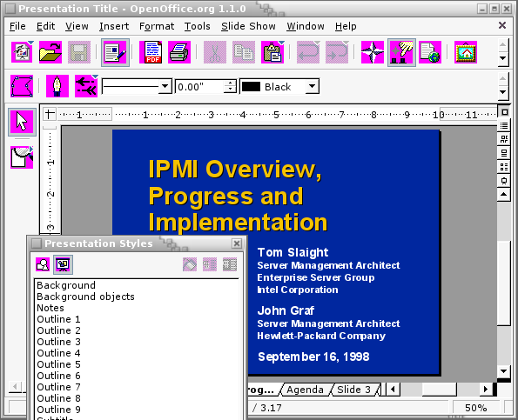Image resolution: width=518 pixels, height=420 pixels.
Task: Print the file with the printer icon
Action: (x=179, y=52)
